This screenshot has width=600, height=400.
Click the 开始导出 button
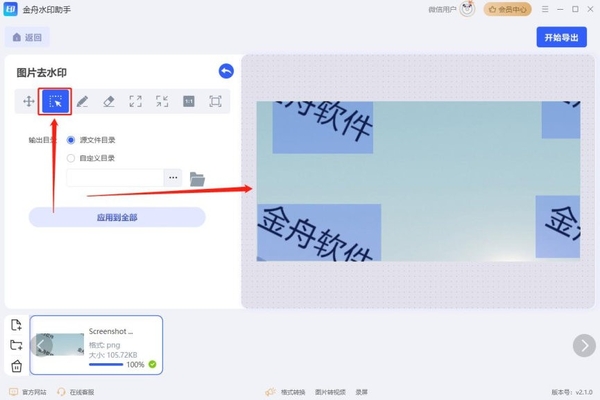pos(561,37)
